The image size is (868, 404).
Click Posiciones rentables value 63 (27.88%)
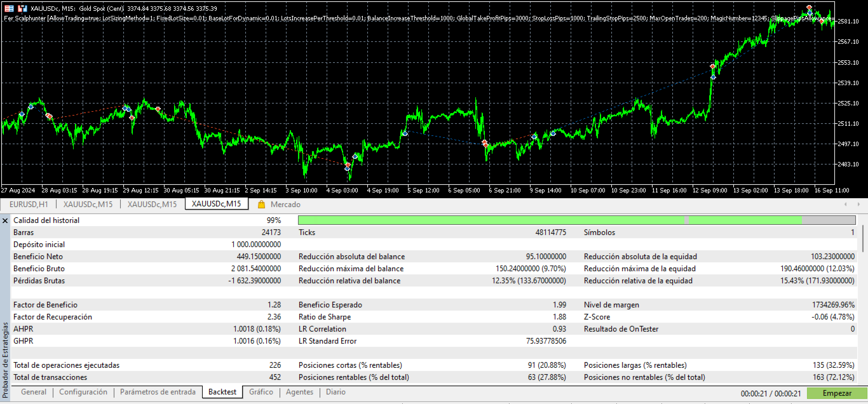[x=547, y=377]
